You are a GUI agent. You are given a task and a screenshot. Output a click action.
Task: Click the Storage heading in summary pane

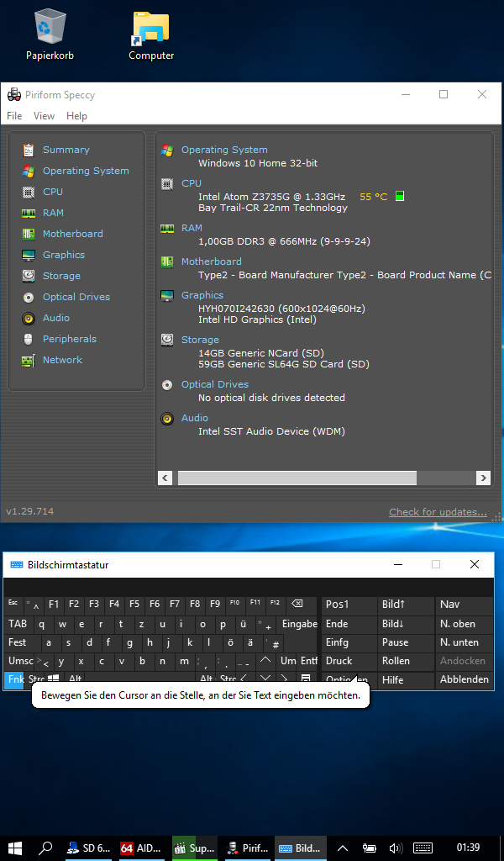coord(200,340)
